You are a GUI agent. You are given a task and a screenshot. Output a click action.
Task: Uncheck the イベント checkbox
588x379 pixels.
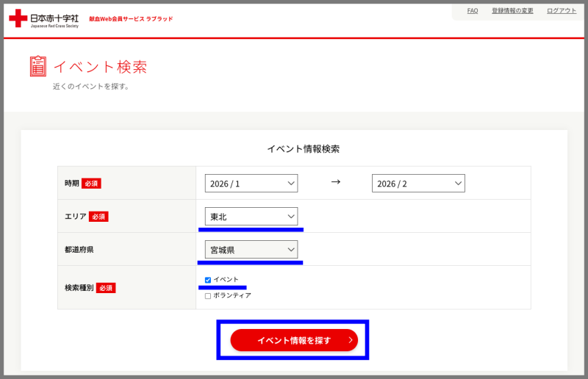point(208,280)
